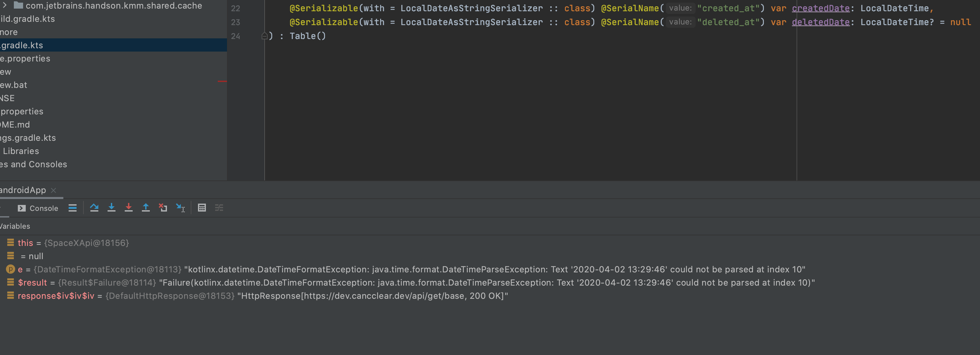Select Force Step Into (red arrow icon)
The width and height of the screenshot is (980, 355).
(129, 208)
